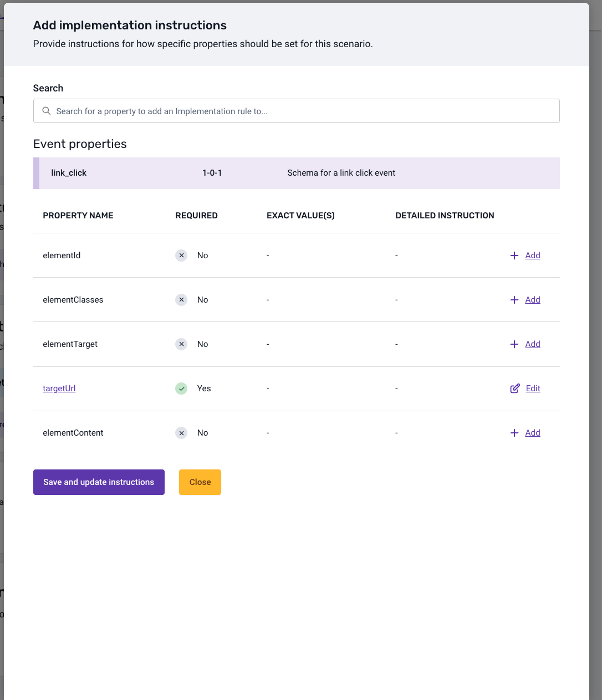Viewport: 602px width, 700px height.
Task: Open the targetUrl property link
Action: [x=59, y=388]
